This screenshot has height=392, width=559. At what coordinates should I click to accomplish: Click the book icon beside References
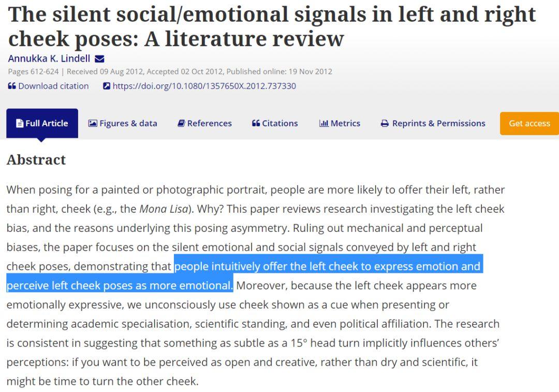coord(181,123)
